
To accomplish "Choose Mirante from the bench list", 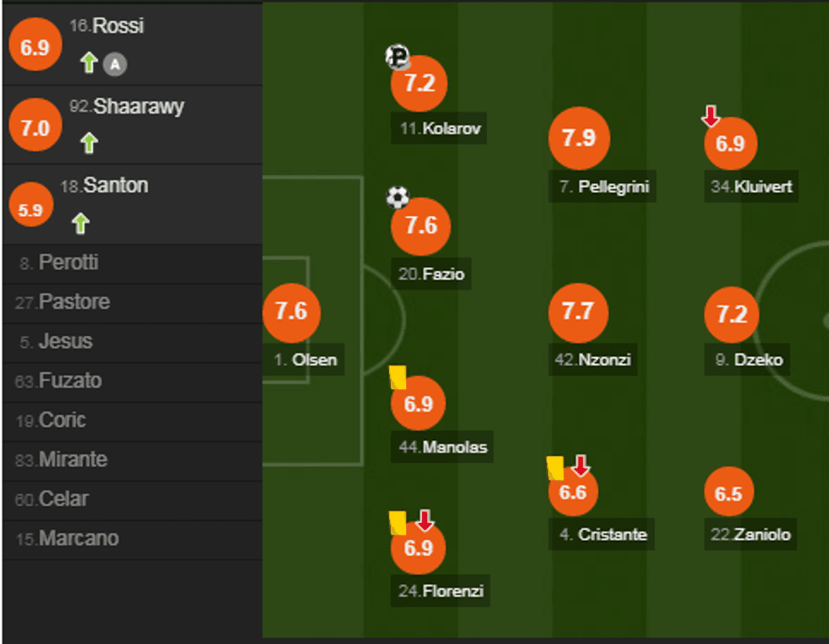I will click(x=72, y=460).
